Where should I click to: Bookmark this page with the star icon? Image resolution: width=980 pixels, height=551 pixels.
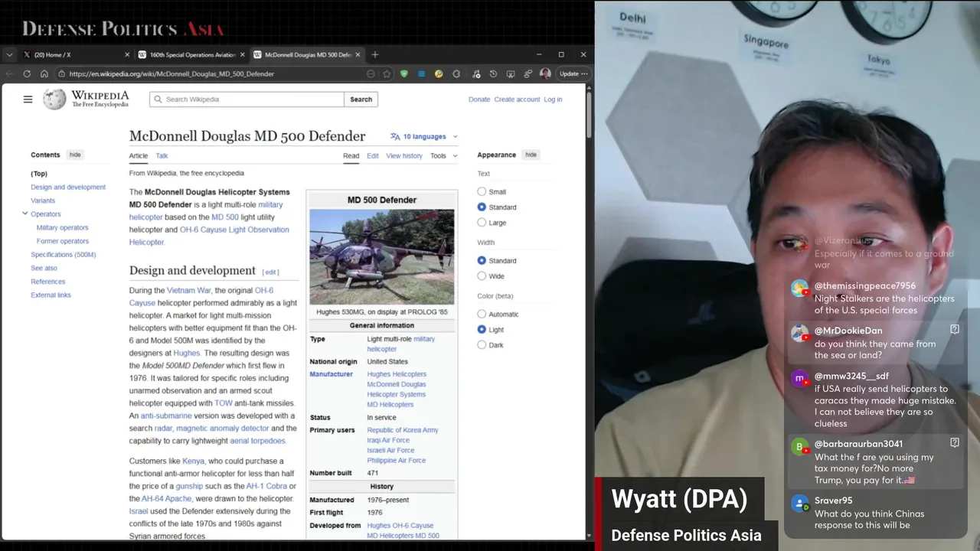click(x=387, y=74)
